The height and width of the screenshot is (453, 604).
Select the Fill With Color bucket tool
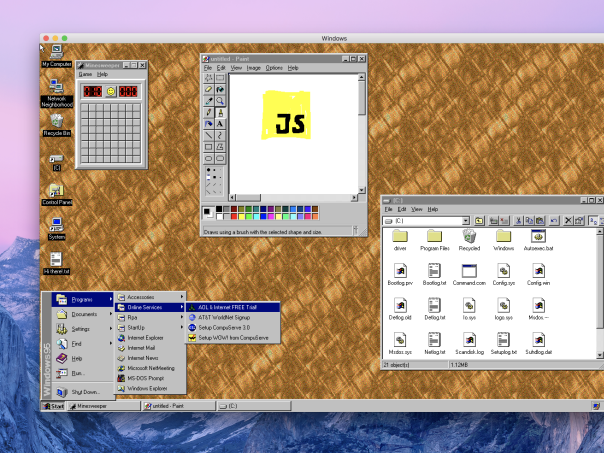(x=219, y=90)
